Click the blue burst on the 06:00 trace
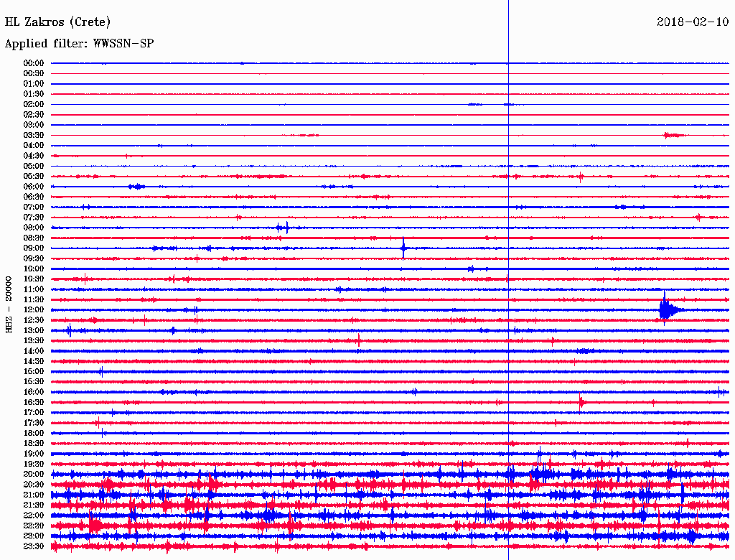This screenshot has width=735, height=560. coord(137,187)
